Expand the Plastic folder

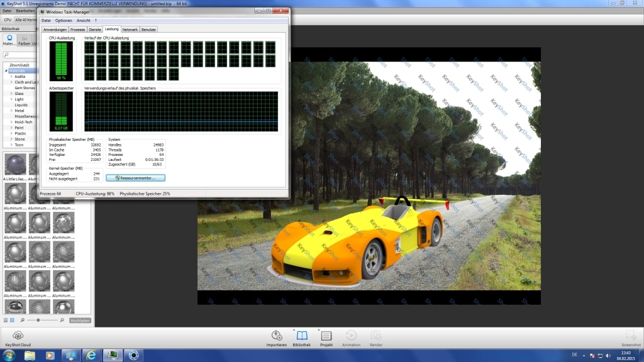click(11, 133)
